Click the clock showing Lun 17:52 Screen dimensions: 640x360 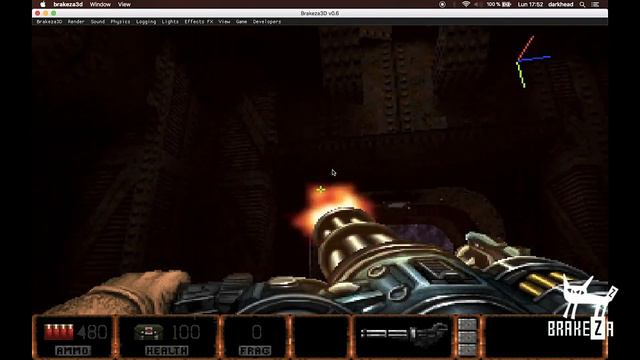(x=530, y=4)
